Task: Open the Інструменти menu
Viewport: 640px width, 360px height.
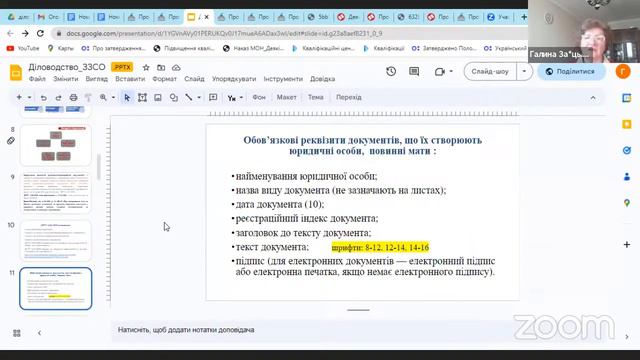Action: click(x=283, y=79)
